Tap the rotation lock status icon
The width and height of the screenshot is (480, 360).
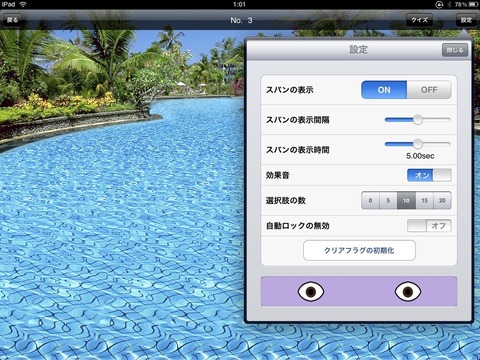tap(439, 4)
